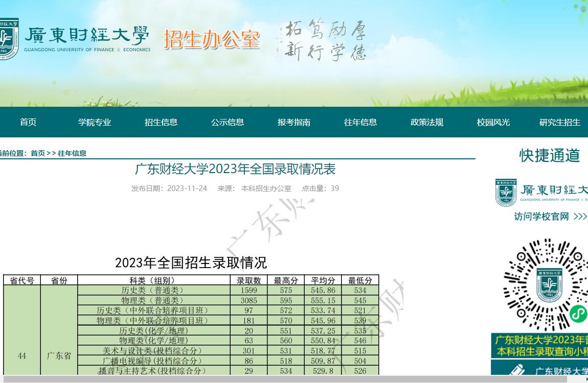Click the 省份 column header
The height and width of the screenshot is (383, 588).
tap(59, 280)
